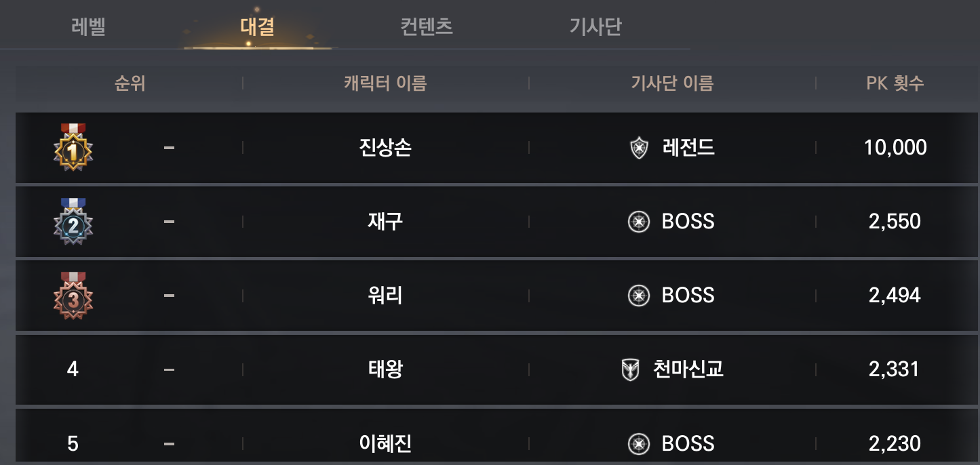Click the BOSS emblem beside 이혜진
This screenshot has height=465, width=980.
[639, 444]
